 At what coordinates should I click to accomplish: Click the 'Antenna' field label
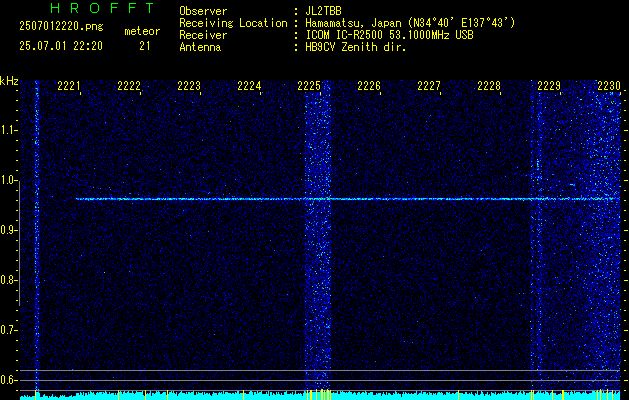pos(200,47)
